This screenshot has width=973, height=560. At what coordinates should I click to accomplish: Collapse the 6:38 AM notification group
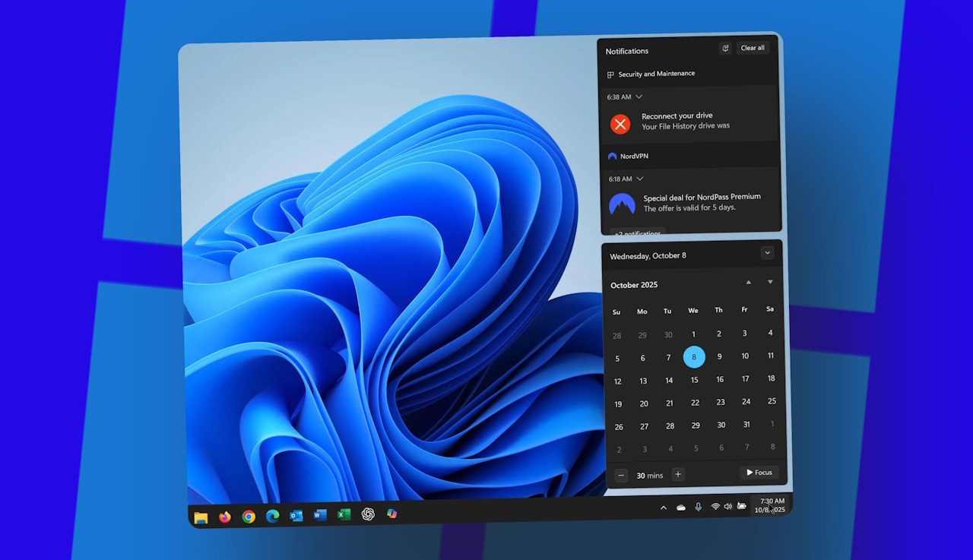(x=638, y=96)
